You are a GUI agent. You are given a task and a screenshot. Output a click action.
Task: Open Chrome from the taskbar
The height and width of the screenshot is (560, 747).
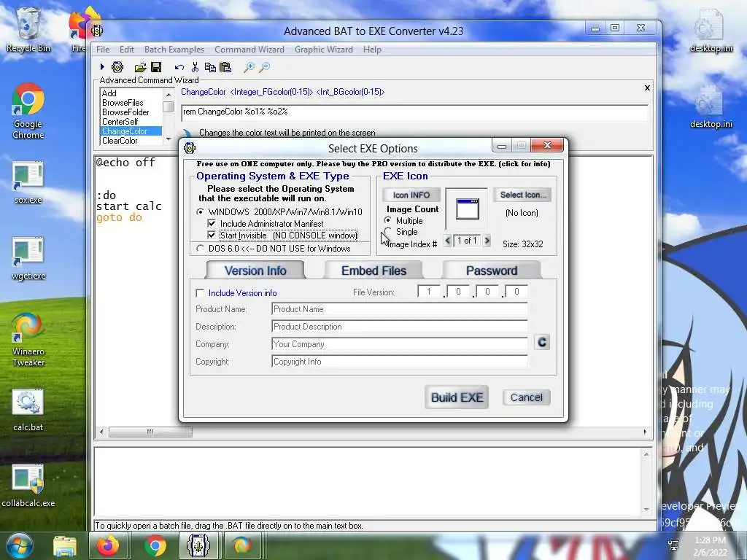(155, 545)
